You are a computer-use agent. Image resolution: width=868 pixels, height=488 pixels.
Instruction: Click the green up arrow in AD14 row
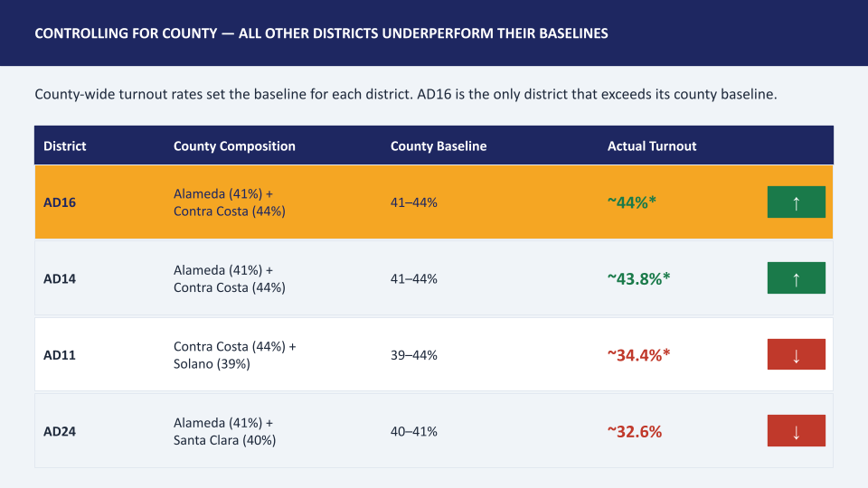pyautogui.click(x=796, y=277)
